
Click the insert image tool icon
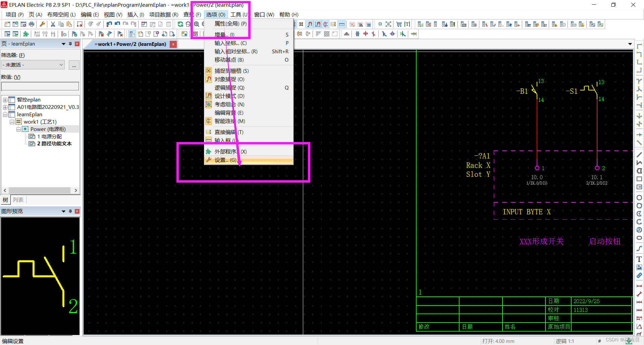[x=639, y=267]
